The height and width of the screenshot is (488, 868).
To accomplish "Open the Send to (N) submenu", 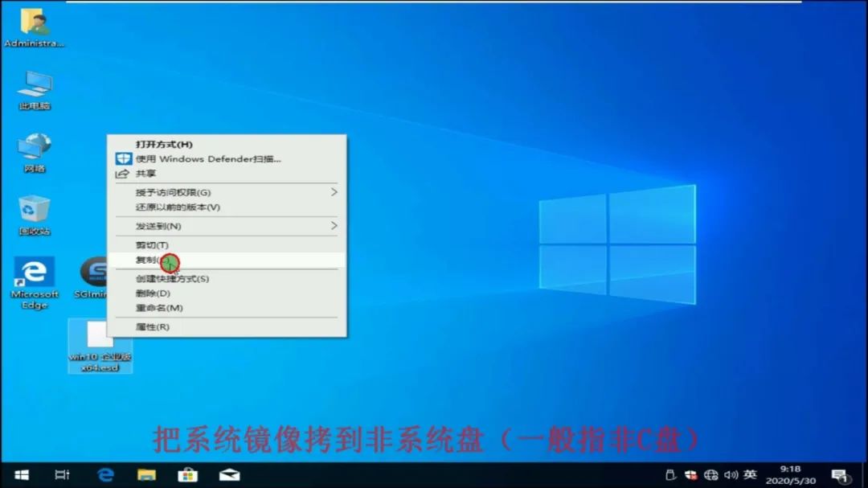I will 227,226.
